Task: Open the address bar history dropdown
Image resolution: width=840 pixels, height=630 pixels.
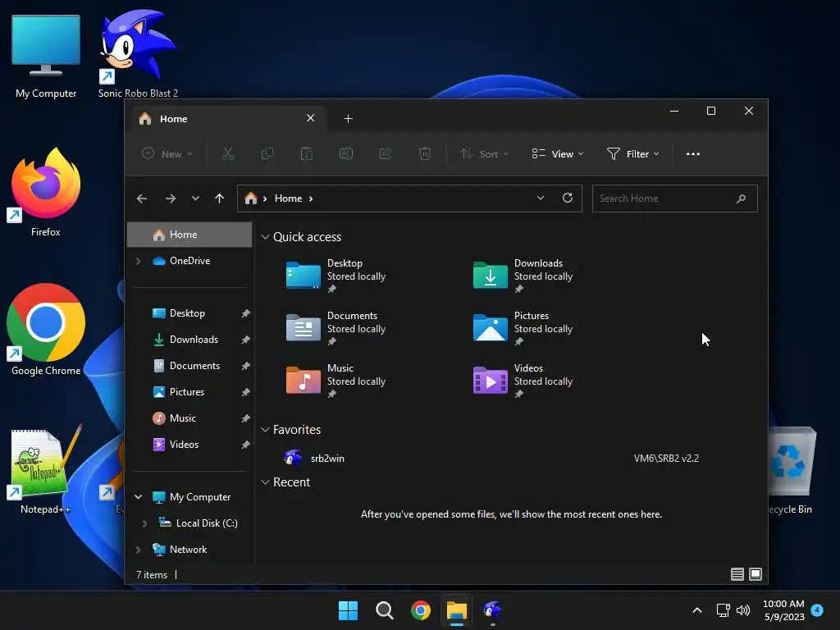Action: [x=541, y=198]
